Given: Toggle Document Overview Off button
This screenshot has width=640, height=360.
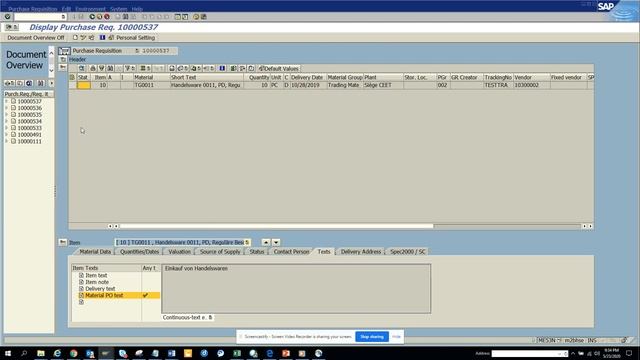Looking at the screenshot, I should pos(36,38).
